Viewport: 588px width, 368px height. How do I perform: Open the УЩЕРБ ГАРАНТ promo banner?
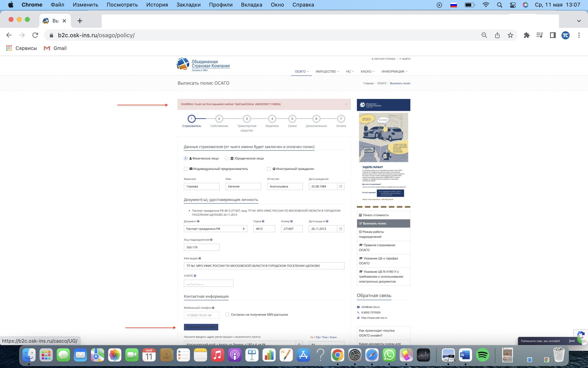pos(383,153)
